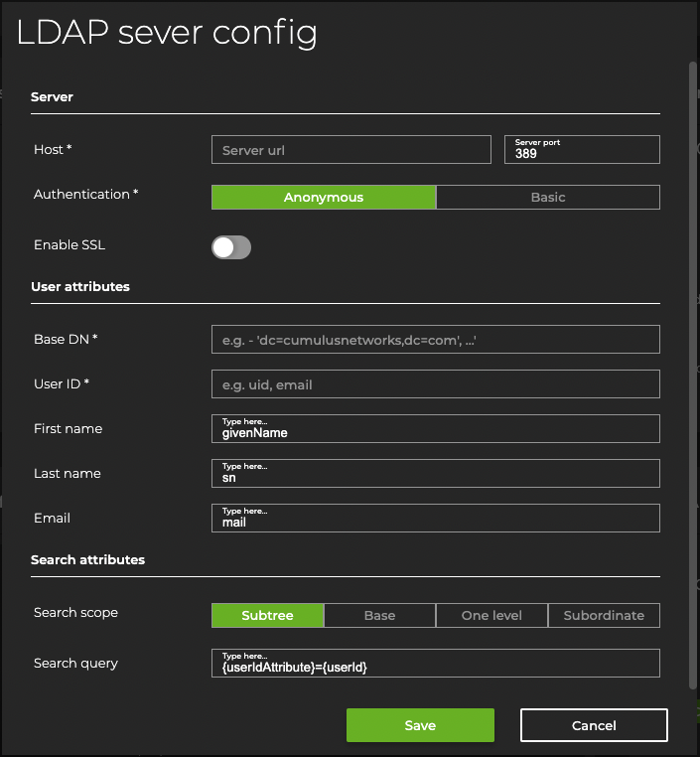
Task: Select One level search scope
Action: pos(491,616)
